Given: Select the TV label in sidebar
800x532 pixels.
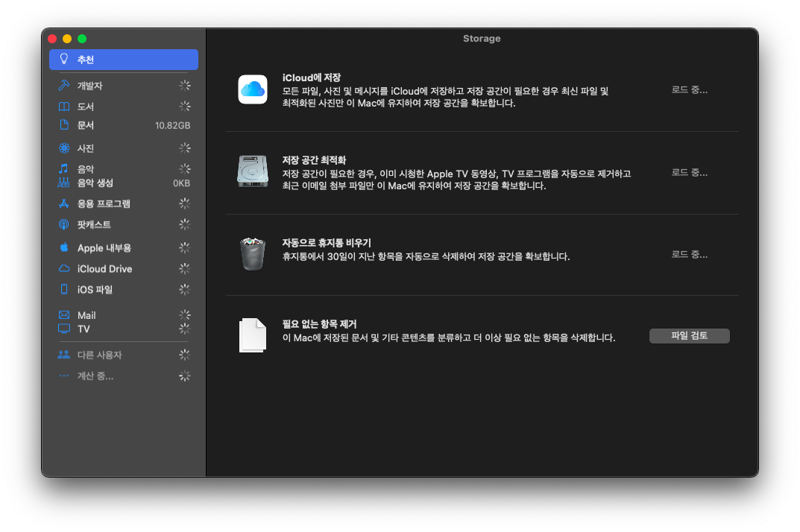Looking at the screenshot, I should (84, 329).
